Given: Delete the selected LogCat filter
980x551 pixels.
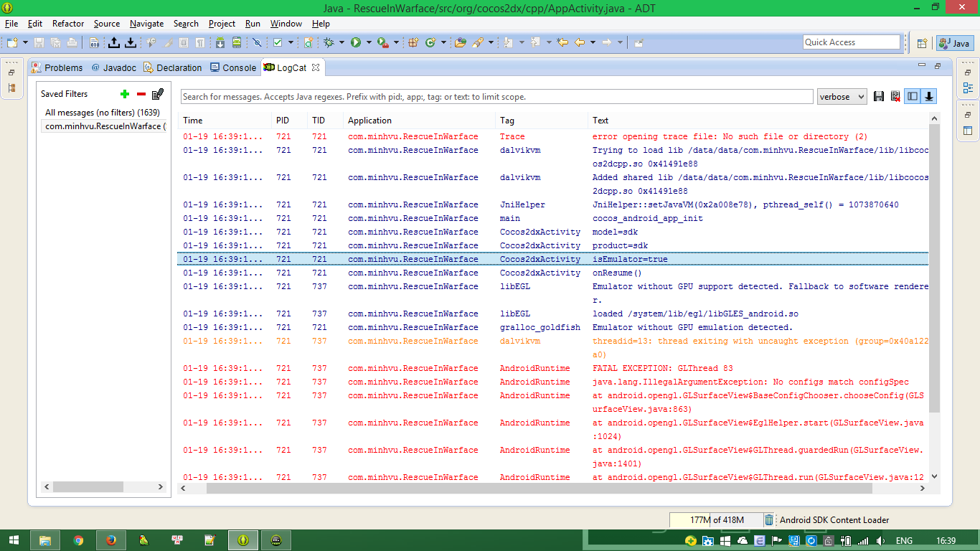Looking at the screenshot, I should (x=141, y=94).
